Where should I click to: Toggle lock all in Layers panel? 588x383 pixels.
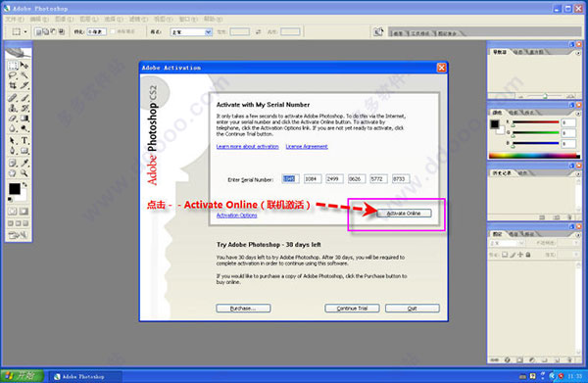[x=528, y=255]
